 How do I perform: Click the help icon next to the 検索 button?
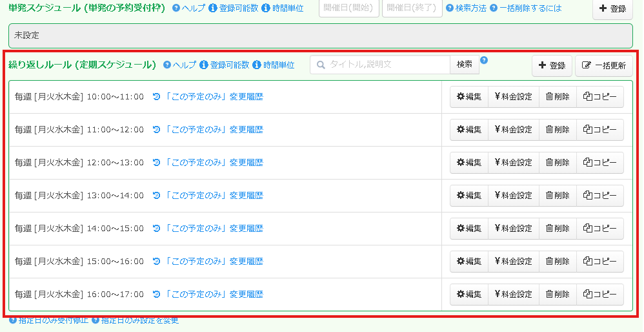(484, 60)
